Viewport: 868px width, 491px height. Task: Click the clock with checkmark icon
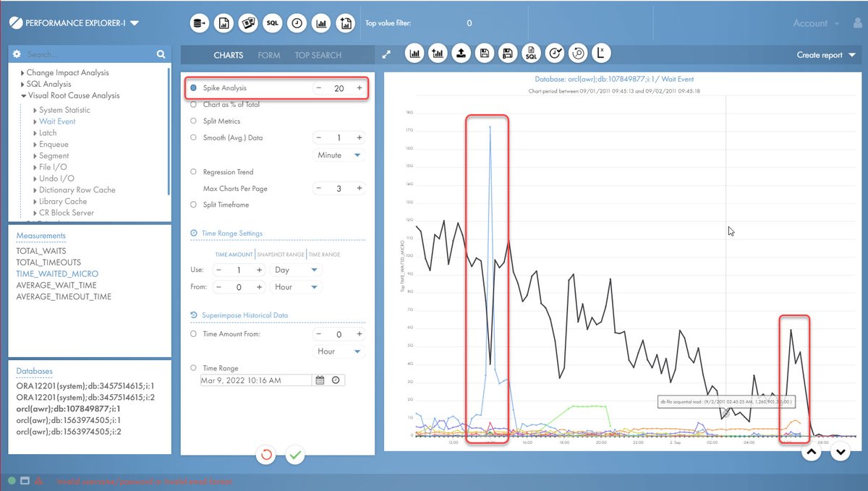(555, 53)
